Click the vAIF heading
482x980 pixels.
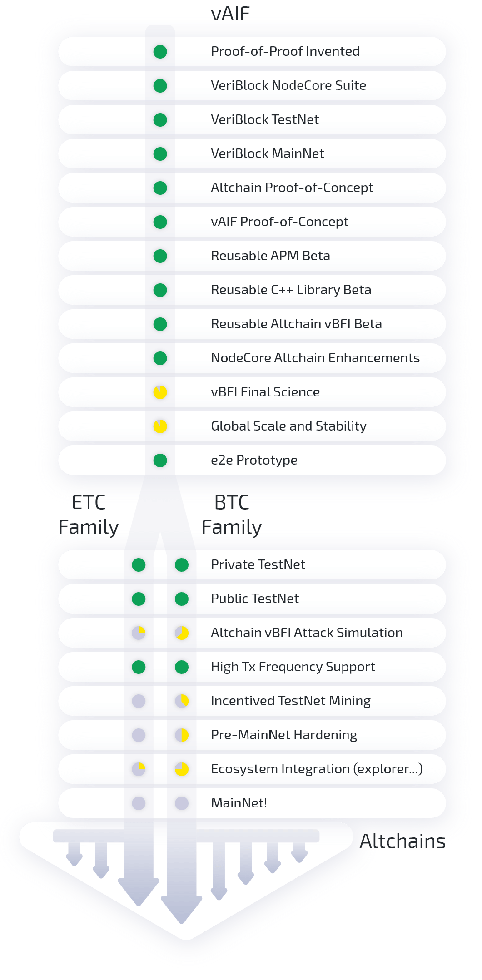230,14
